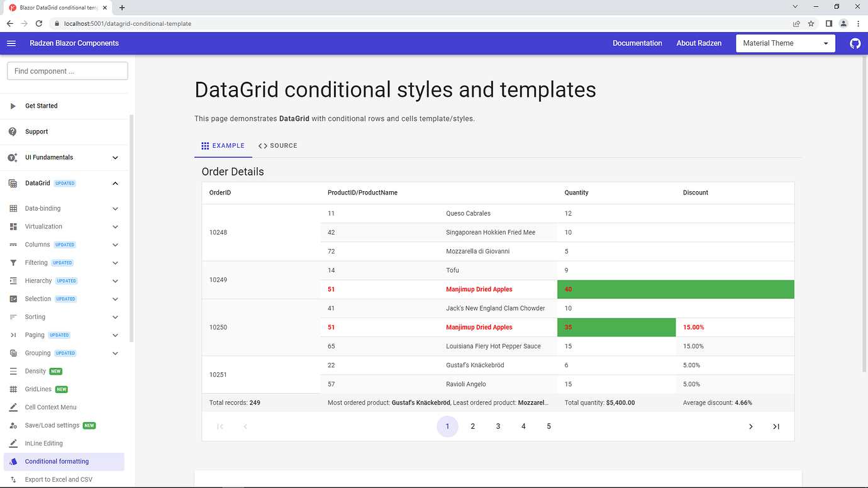Click the Grouping sidebar icon

point(13,353)
